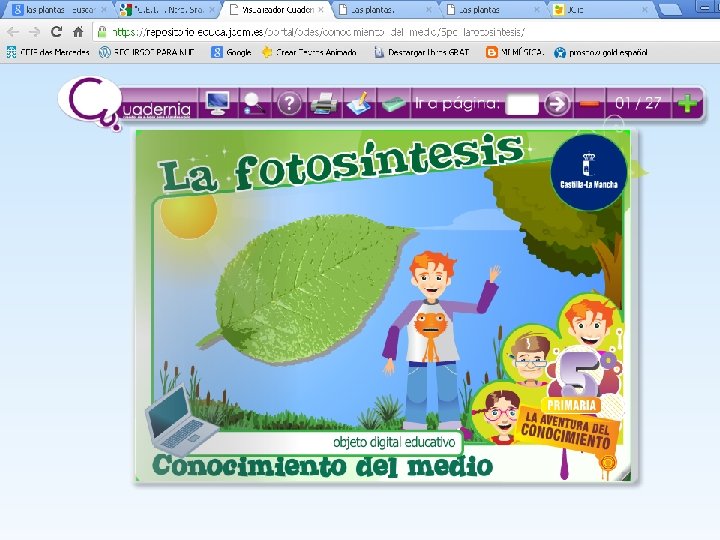Click 'objeto digital educativo' label

point(394,442)
